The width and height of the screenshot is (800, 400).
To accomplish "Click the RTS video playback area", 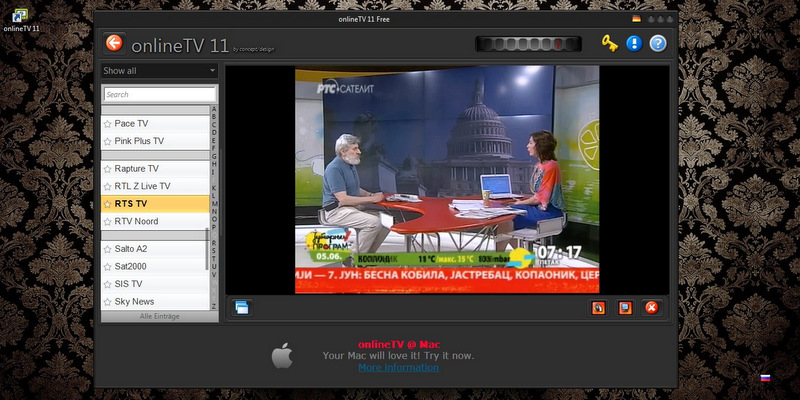I will tap(447, 179).
